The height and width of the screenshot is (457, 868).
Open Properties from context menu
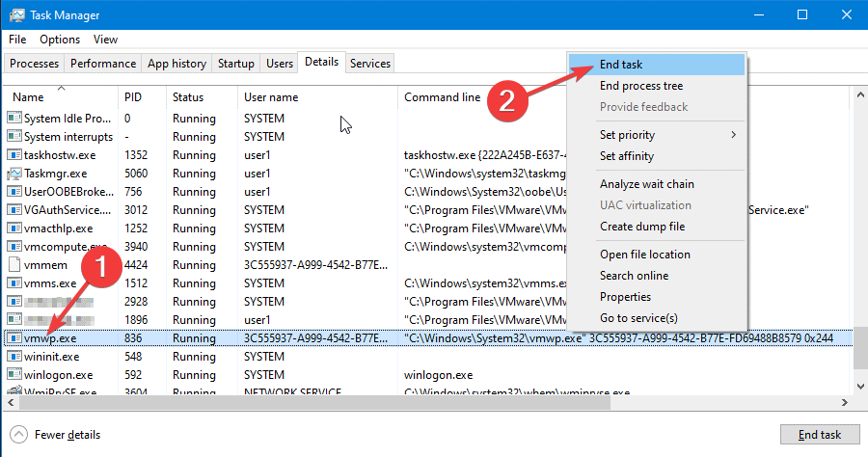pyautogui.click(x=657, y=297)
